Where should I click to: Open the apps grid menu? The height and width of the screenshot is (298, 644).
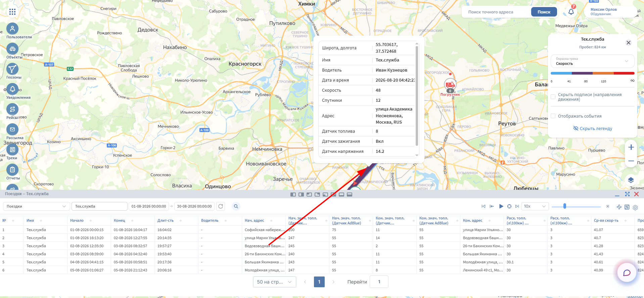pyautogui.click(x=12, y=12)
